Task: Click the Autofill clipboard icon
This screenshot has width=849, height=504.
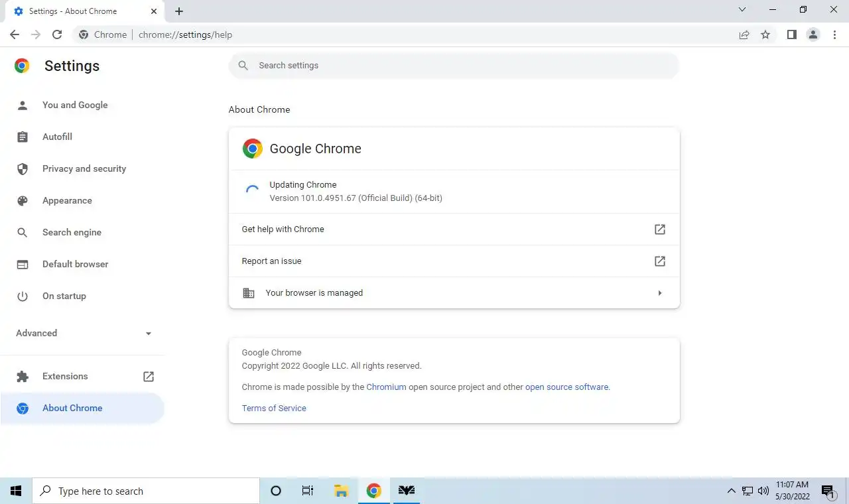Action: pyautogui.click(x=23, y=137)
